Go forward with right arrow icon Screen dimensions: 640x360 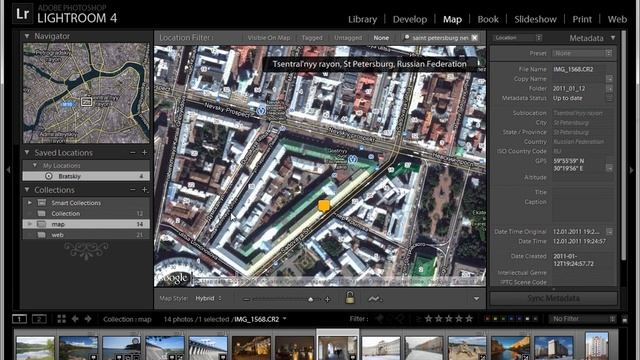coord(88,319)
